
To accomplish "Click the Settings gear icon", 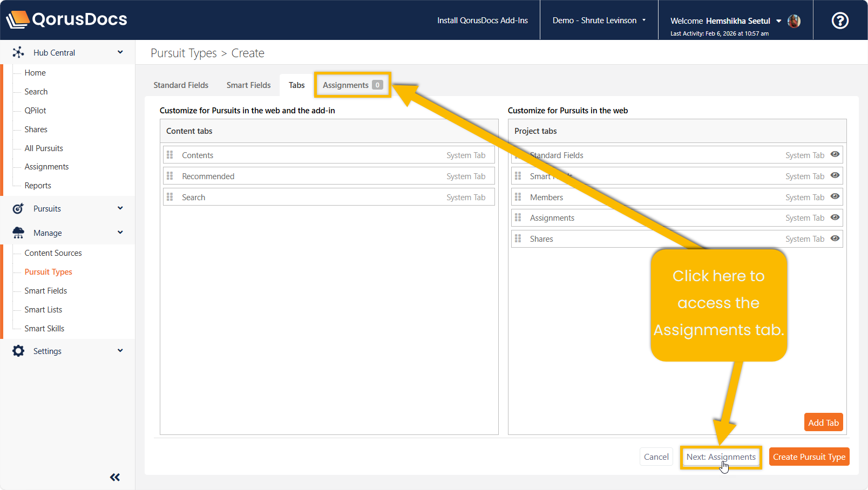I will click(x=18, y=351).
